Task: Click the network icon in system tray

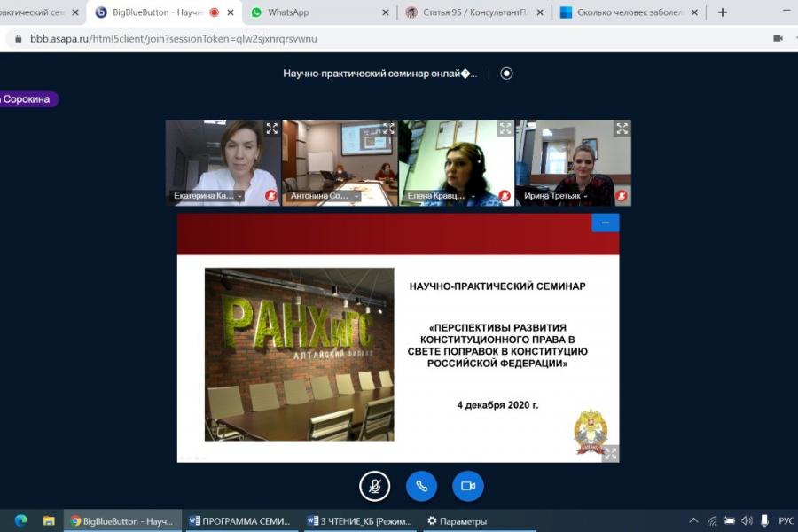Action: coord(712,520)
